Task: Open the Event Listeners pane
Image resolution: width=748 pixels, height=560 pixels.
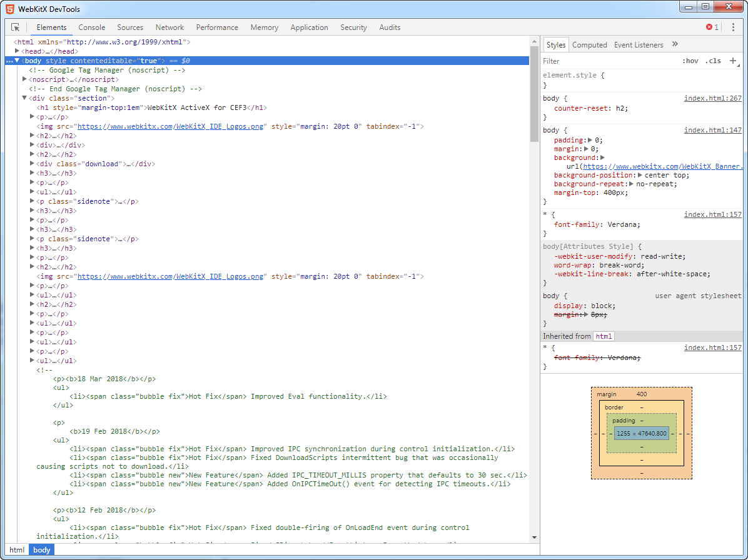Action: click(x=639, y=45)
